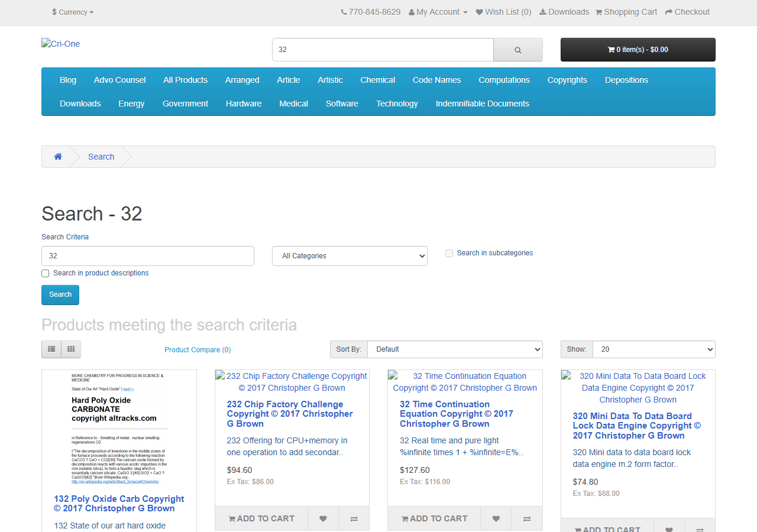
Task: Open Energy category
Action: click(x=131, y=103)
